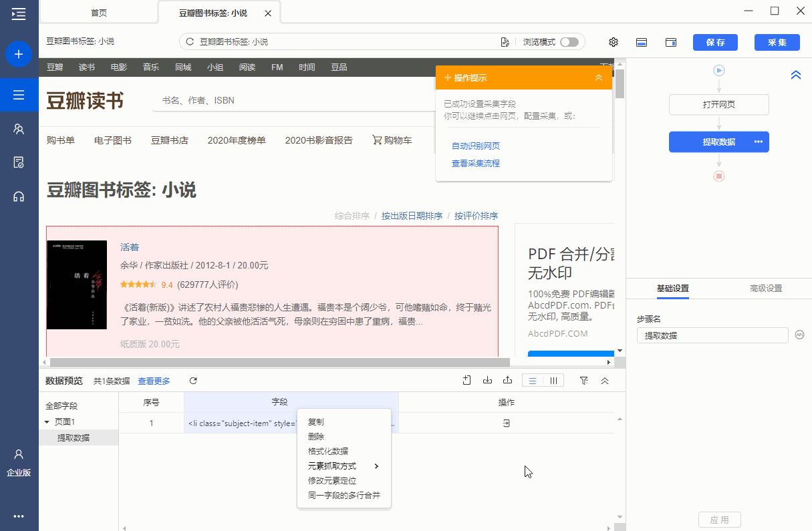Open the 电子图书 navigation link
Viewport: 812px width, 531px height.
[113, 140]
